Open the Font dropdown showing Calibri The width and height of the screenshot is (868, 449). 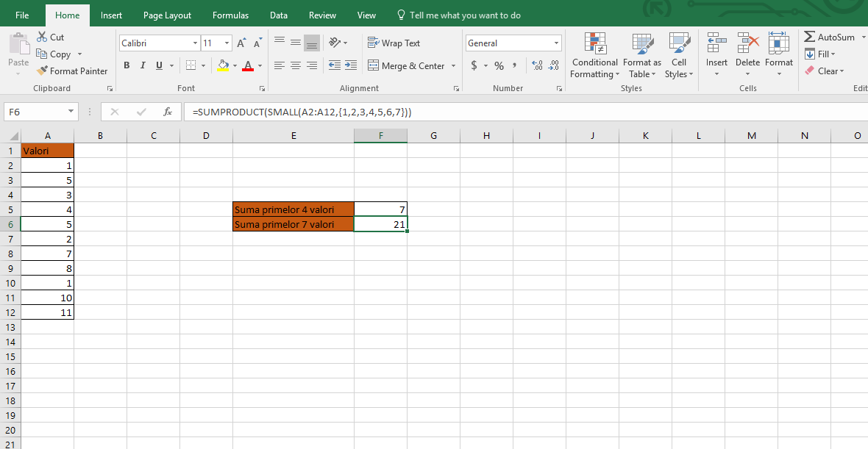click(x=193, y=43)
